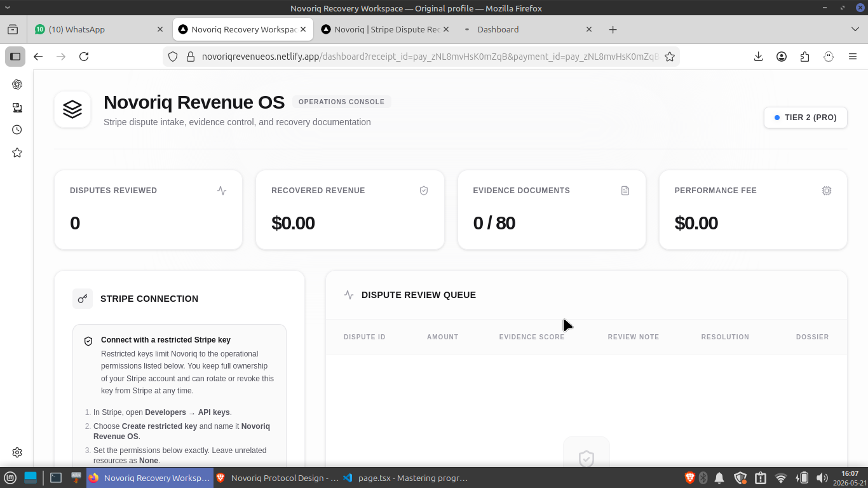Open the Linux Mint start menu
Image resolution: width=868 pixels, height=488 pixels.
pyautogui.click(x=10, y=478)
